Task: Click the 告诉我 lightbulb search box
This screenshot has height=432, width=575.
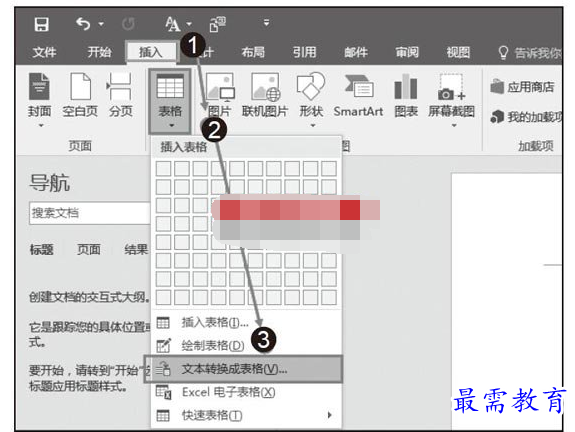Action: point(530,53)
